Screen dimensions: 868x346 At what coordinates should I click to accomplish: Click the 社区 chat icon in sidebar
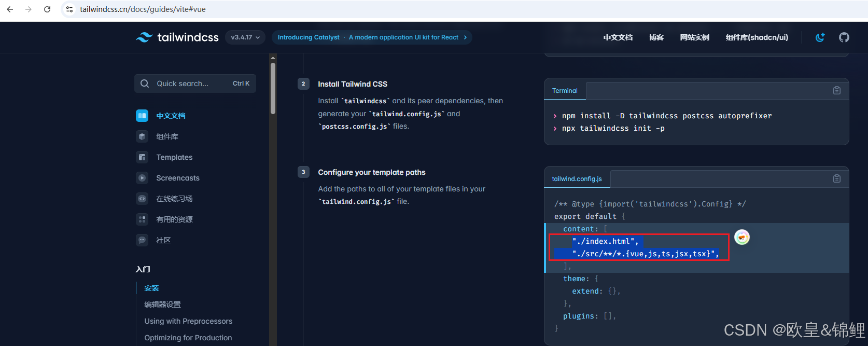point(142,240)
